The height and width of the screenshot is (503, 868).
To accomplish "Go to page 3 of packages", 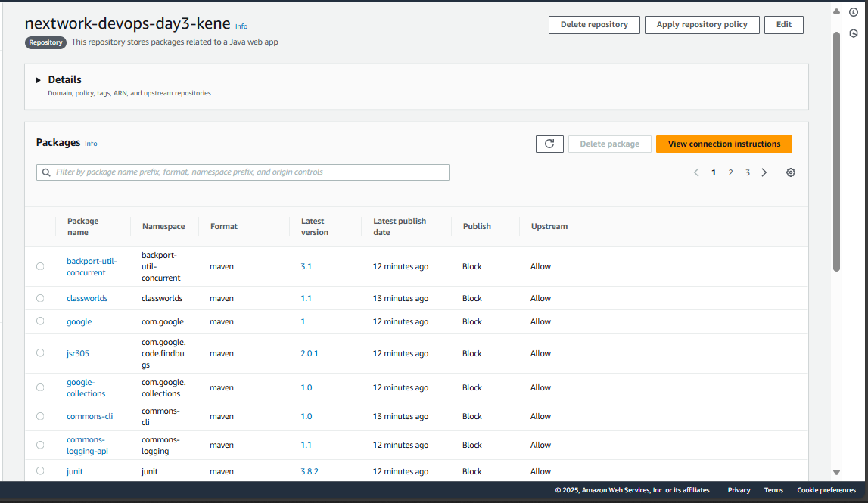I will pos(748,172).
